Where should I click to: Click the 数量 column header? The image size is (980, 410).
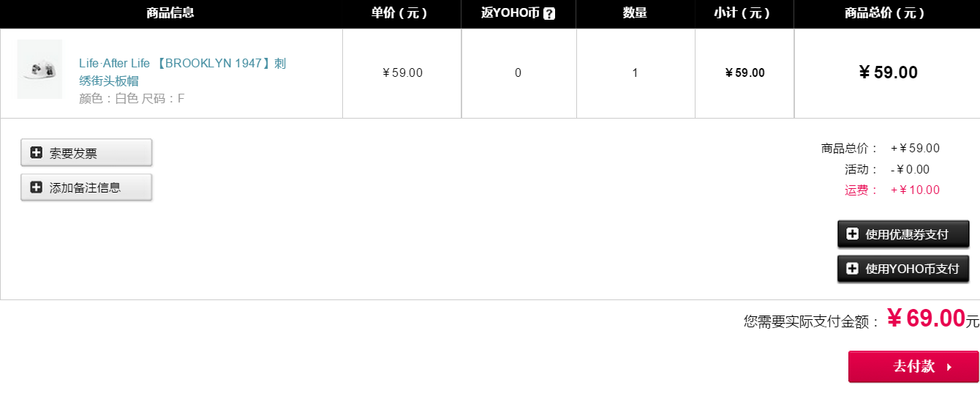[635, 13]
